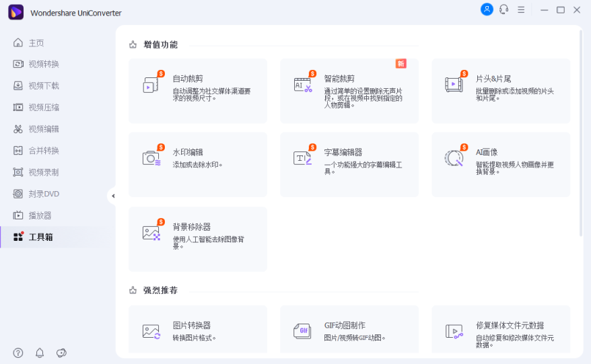This screenshot has height=364, width=591.
Task: Click the 水印编辑 camera icon
Action: 151,157
